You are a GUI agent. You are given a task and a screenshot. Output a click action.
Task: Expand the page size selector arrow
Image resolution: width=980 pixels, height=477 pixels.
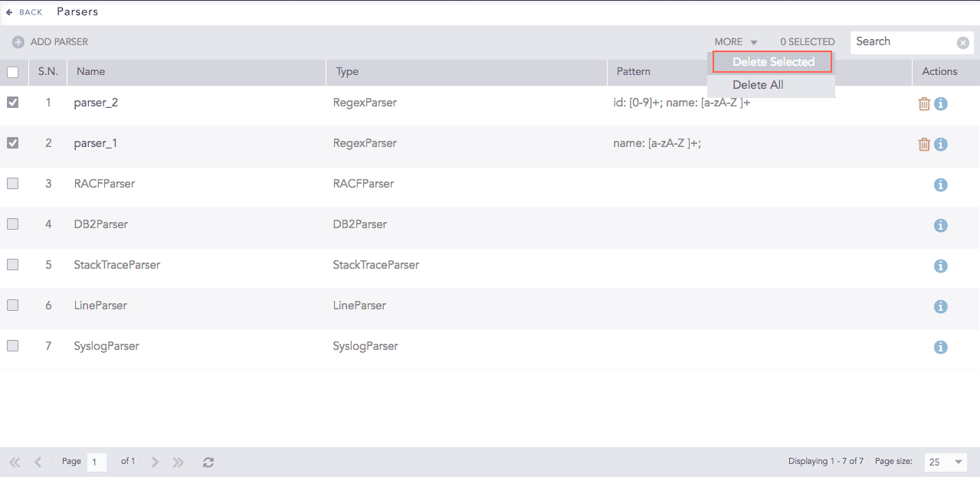click(x=959, y=461)
